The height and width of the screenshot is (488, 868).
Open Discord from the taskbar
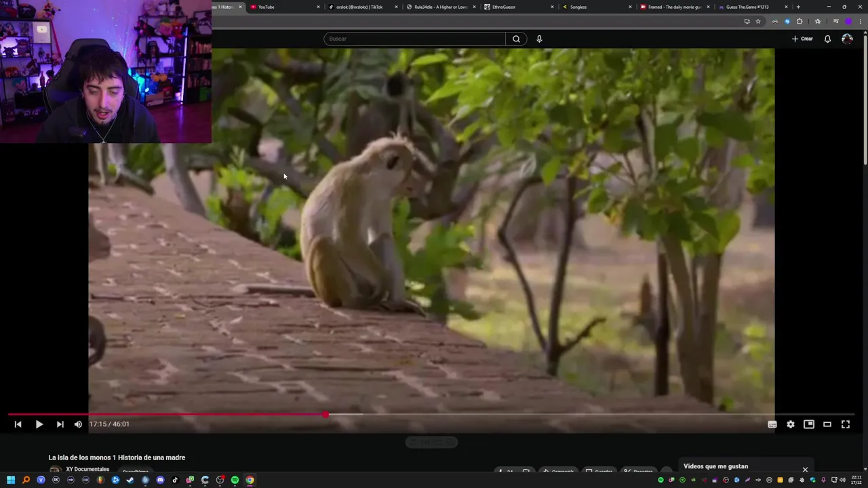(x=160, y=480)
